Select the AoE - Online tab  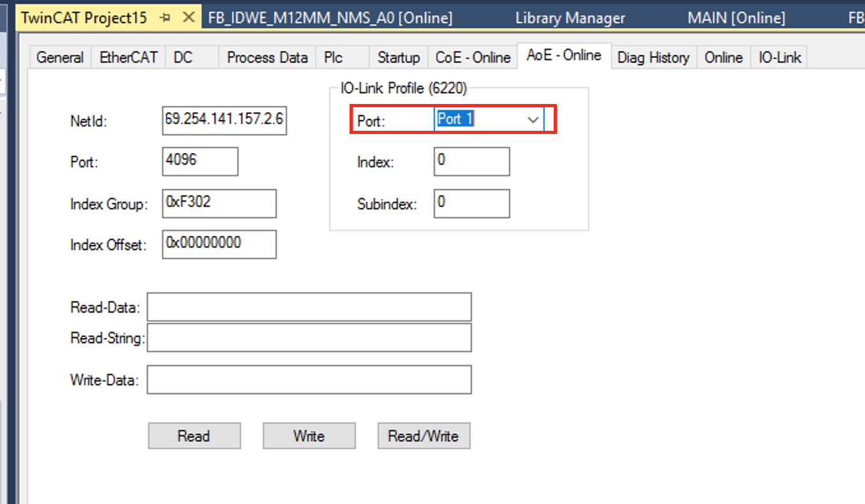[564, 56]
